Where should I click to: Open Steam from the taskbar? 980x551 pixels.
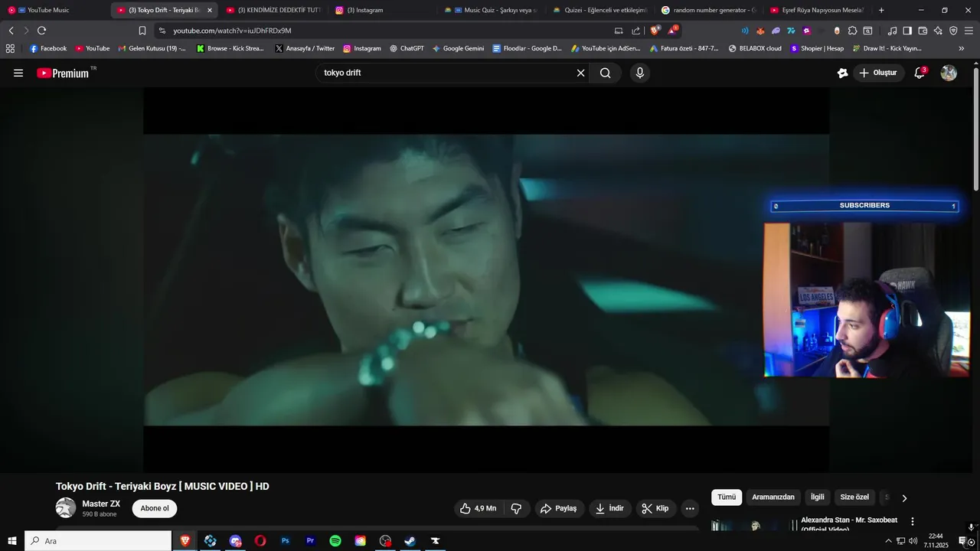tap(410, 541)
